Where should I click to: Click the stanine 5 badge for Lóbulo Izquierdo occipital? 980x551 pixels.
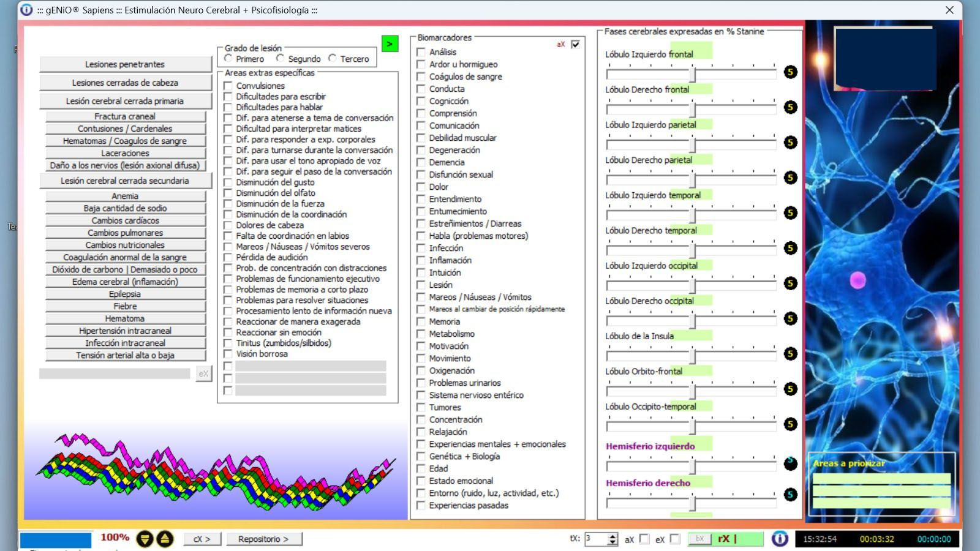[x=791, y=283]
